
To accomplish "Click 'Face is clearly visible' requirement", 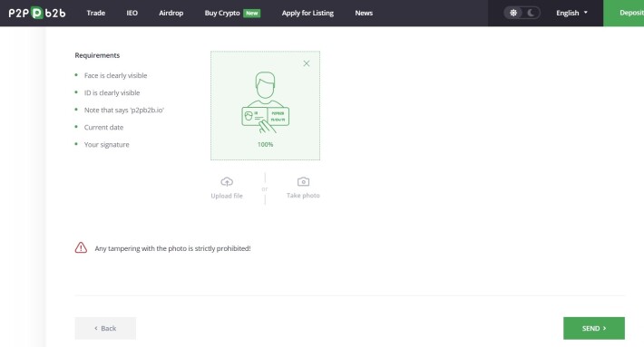I will click(115, 75).
